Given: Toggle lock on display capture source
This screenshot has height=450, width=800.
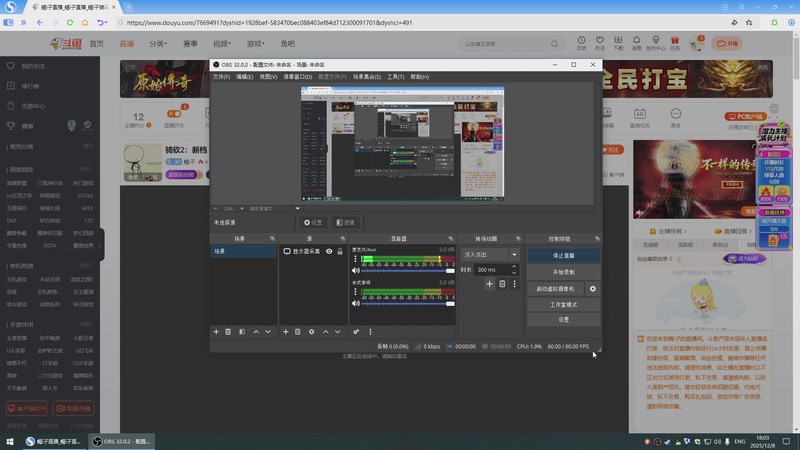Looking at the screenshot, I should coord(340,252).
